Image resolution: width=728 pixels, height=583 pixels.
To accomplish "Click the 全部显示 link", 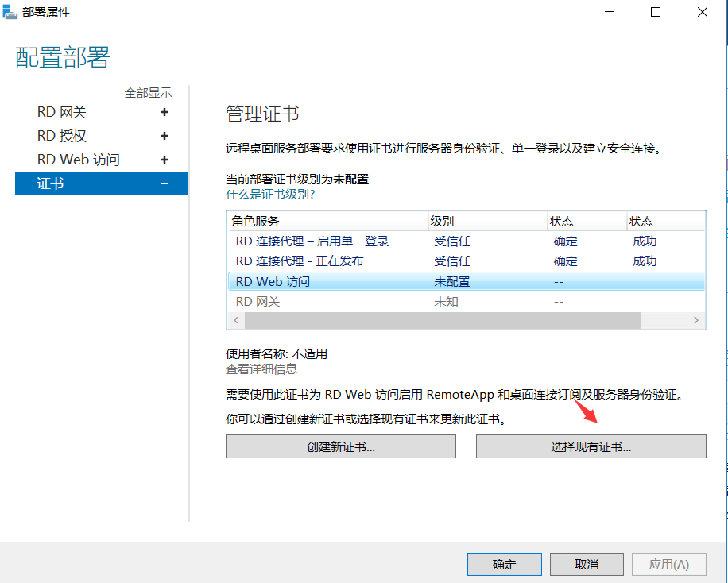I will coord(148,93).
